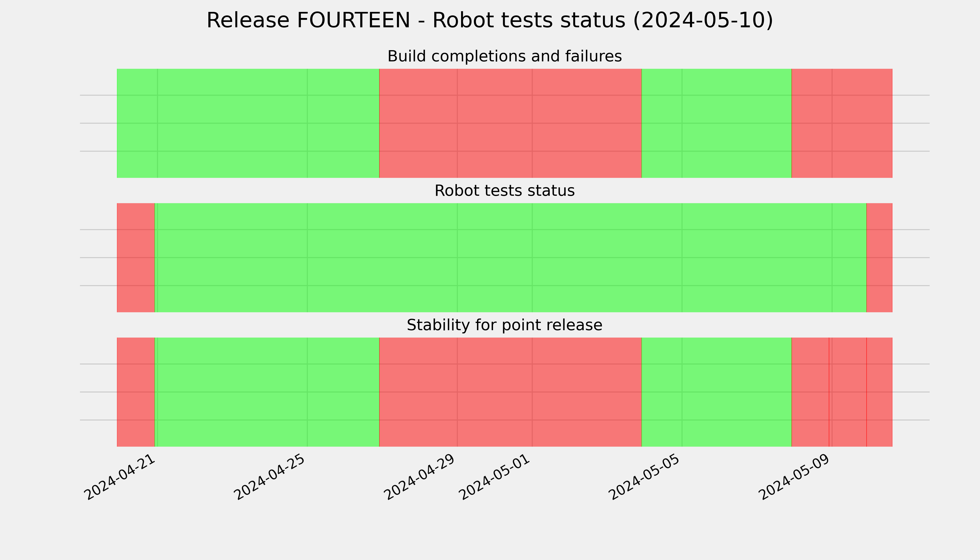This screenshot has width=980, height=560.
Task: Select the long green span in Robot tests status
Action: [x=511, y=258]
